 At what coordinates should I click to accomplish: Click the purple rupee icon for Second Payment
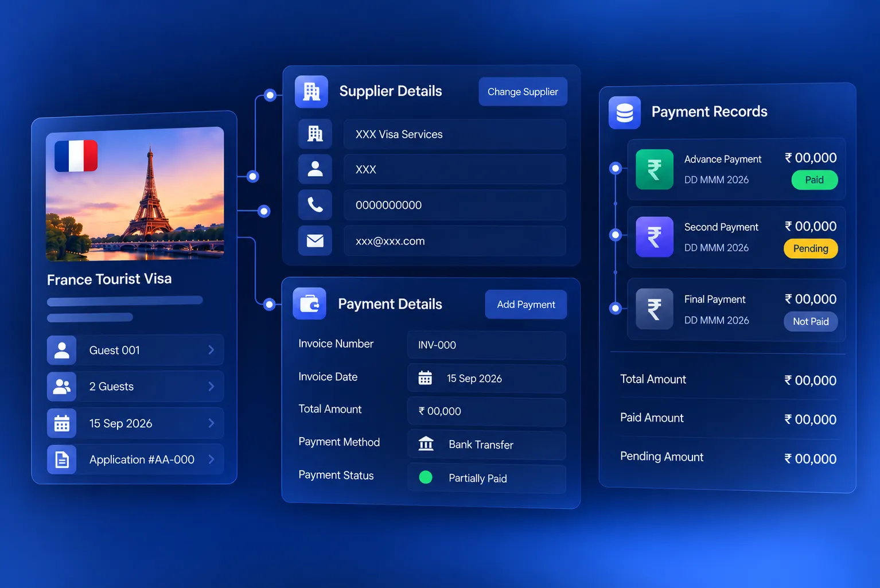[x=655, y=237]
